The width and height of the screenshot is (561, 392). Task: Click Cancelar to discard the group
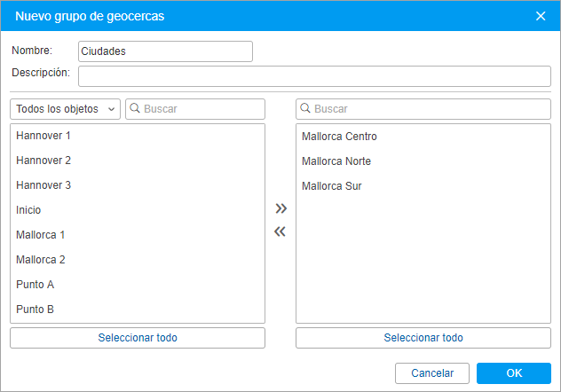point(432,373)
